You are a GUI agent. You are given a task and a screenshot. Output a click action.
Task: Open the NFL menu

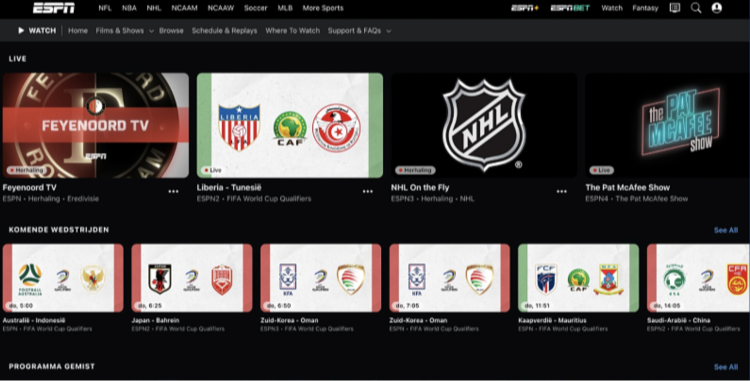tap(105, 8)
